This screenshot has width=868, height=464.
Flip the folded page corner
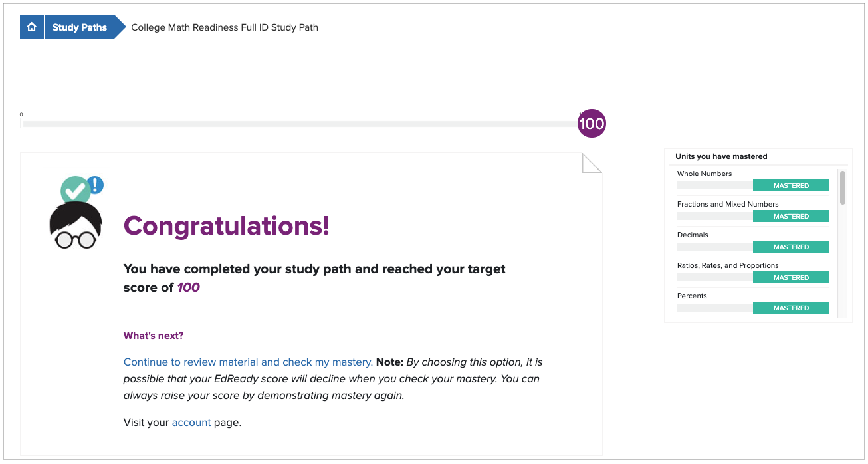click(x=592, y=163)
